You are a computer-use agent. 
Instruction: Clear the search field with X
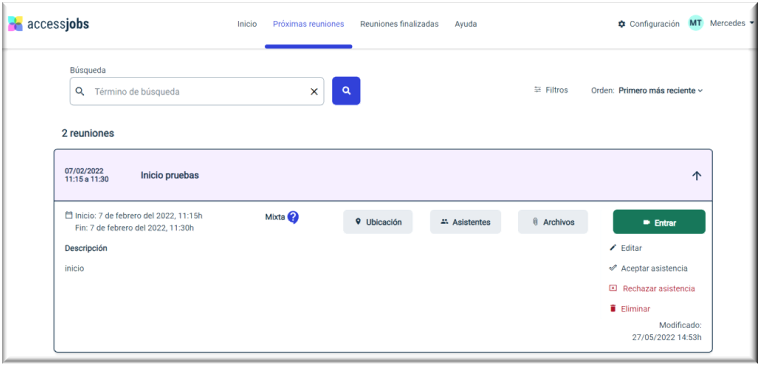(314, 92)
